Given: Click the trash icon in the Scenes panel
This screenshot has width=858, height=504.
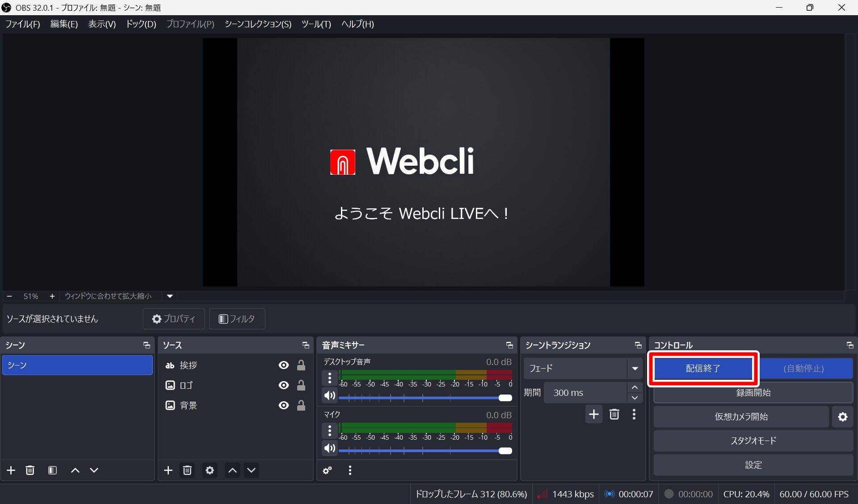Looking at the screenshot, I should point(30,470).
